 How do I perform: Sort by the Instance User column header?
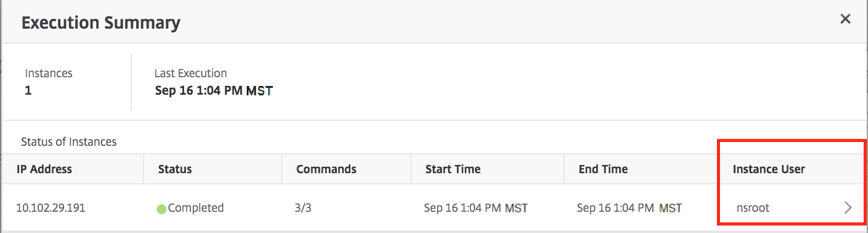coord(769,169)
